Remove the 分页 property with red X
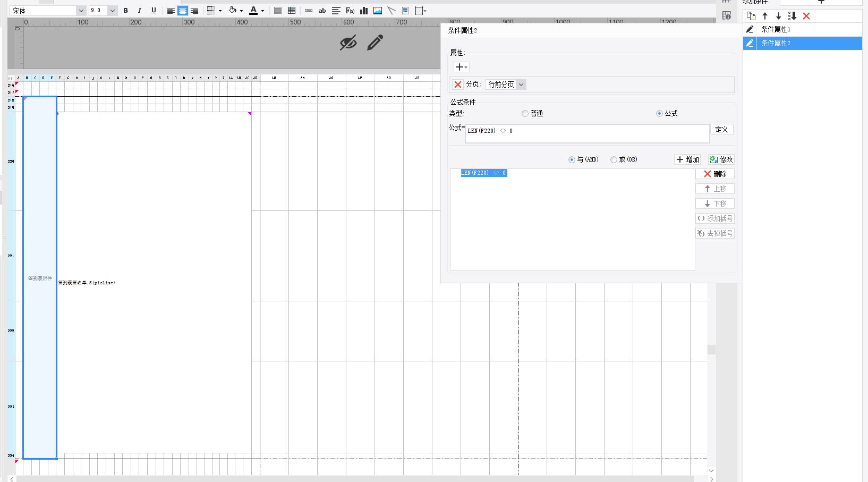The height and width of the screenshot is (482, 868). 458,84
